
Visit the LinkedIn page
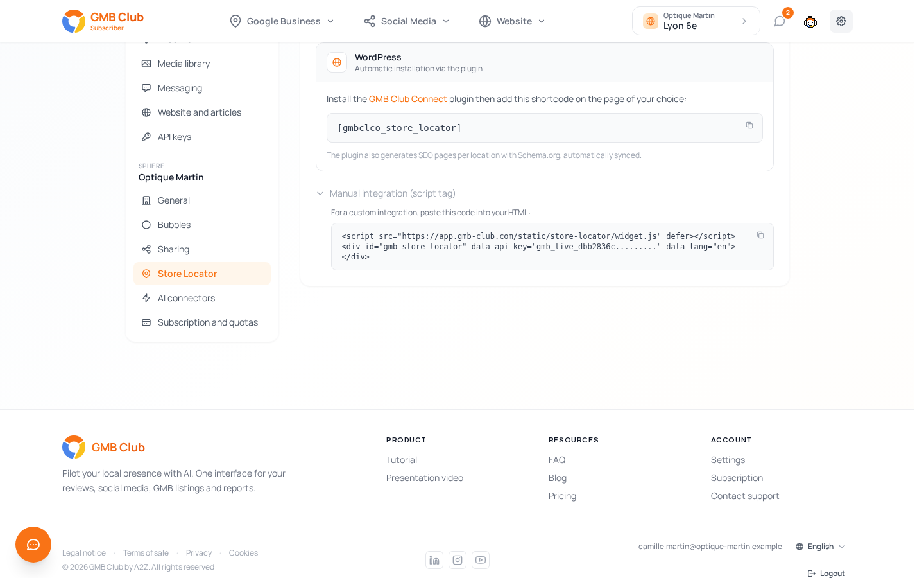click(434, 560)
